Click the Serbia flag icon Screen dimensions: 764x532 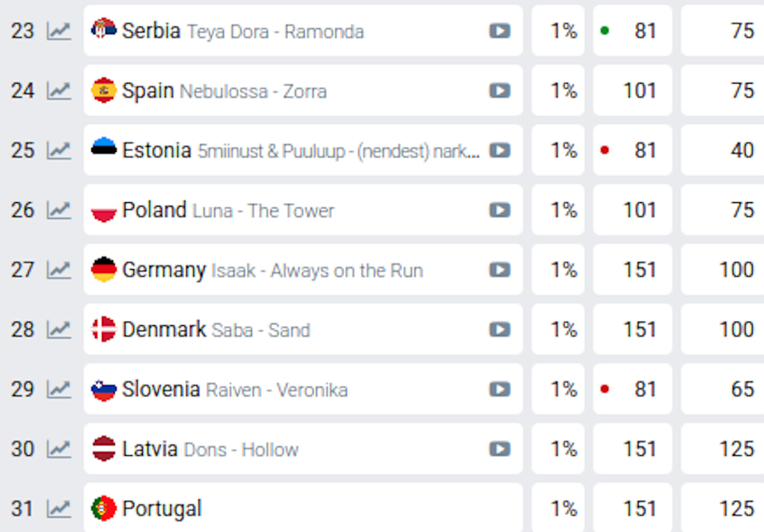103,30
